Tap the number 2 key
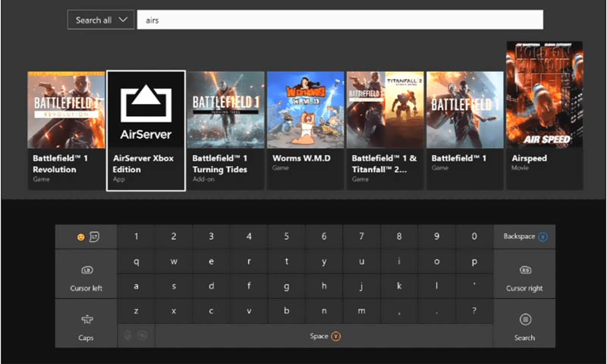 point(174,237)
